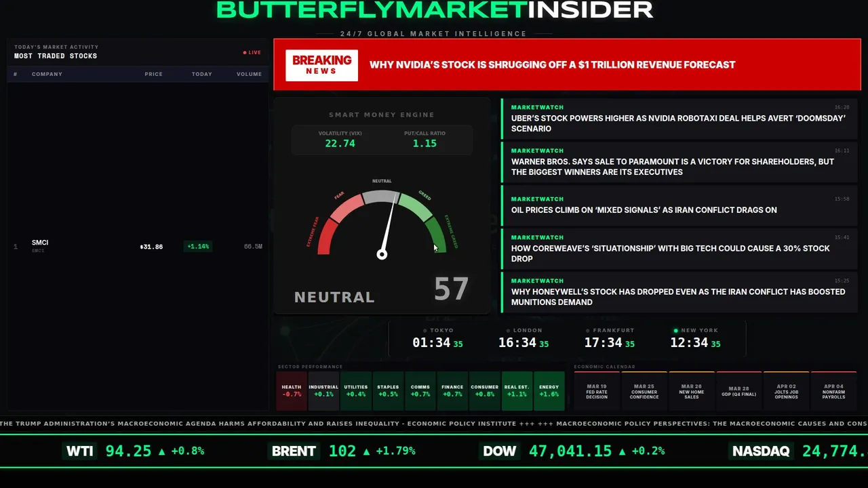
Task: Click the NASDAQ ticker label
Action: coord(761,451)
